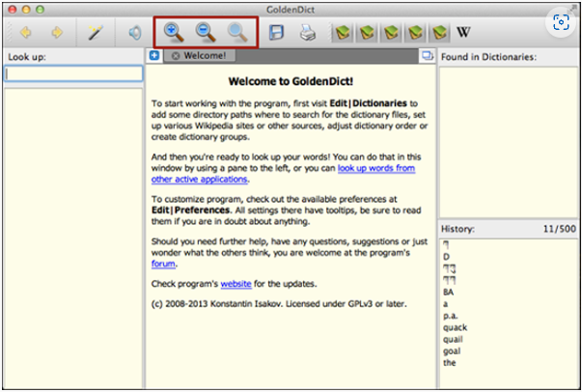Click the back navigation arrow
Image resolution: width=582 pixels, height=392 pixels.
click(25, 32)
